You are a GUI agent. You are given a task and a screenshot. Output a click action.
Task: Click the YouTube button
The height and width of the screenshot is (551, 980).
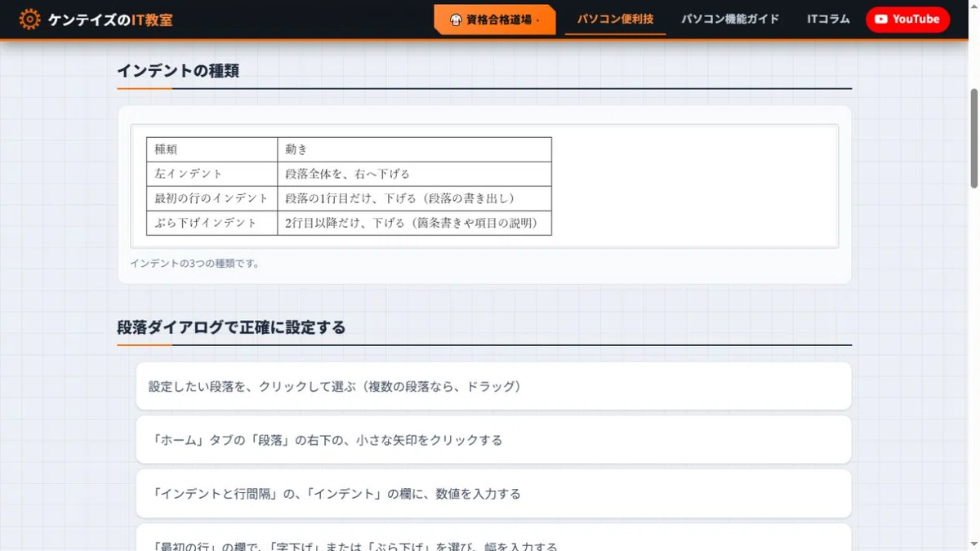pos(907,20)
